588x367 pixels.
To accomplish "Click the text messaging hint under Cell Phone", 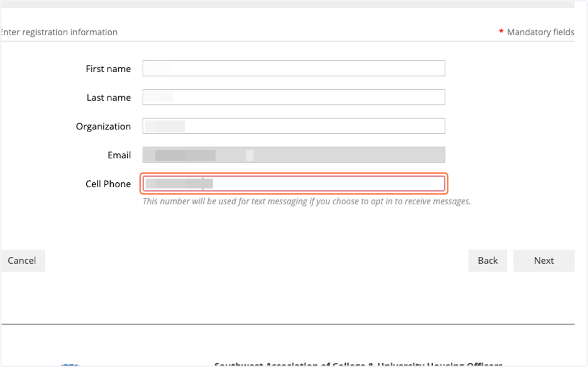I will tap(307, 201).
